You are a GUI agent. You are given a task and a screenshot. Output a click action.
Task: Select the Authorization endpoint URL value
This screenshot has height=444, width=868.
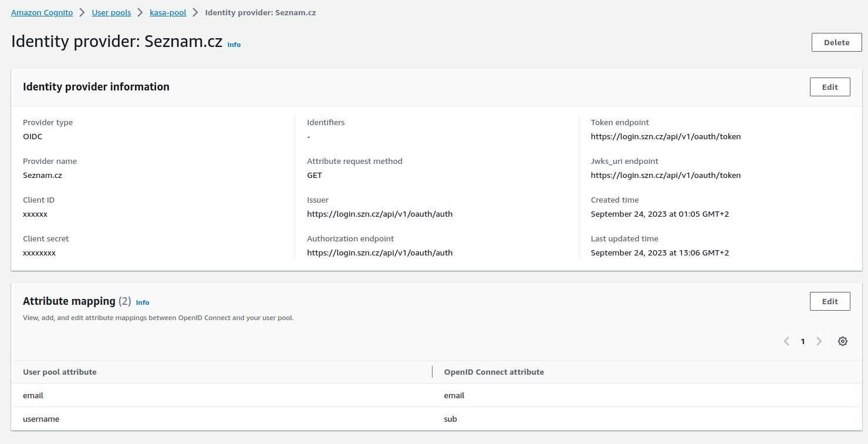coord(380,253)
